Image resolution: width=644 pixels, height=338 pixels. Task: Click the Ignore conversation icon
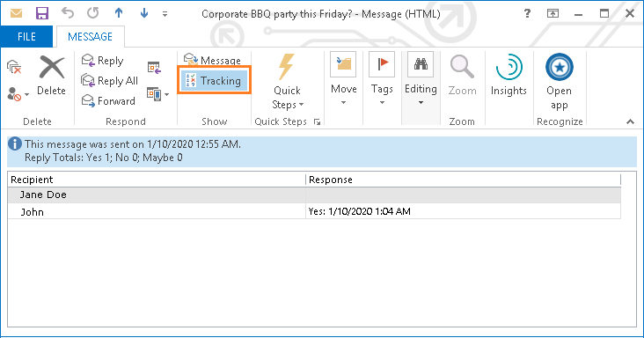click(14, 67)
